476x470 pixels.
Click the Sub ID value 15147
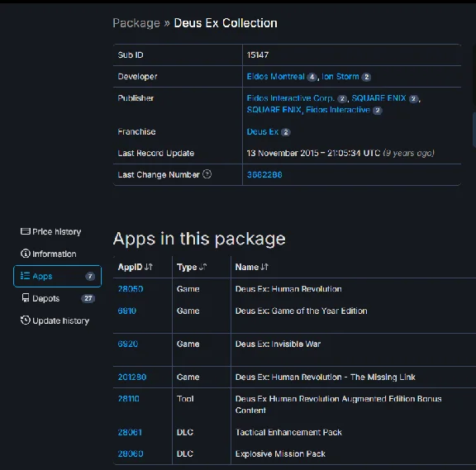coord(258,55)
